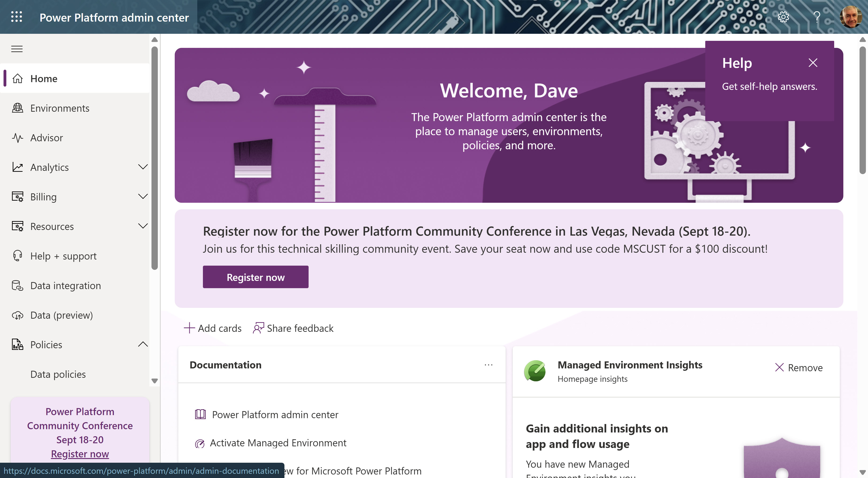Click main page scrollbar up arrow
Screen dimensions: 868x478
pyautogui.click(x=863, y=40)
